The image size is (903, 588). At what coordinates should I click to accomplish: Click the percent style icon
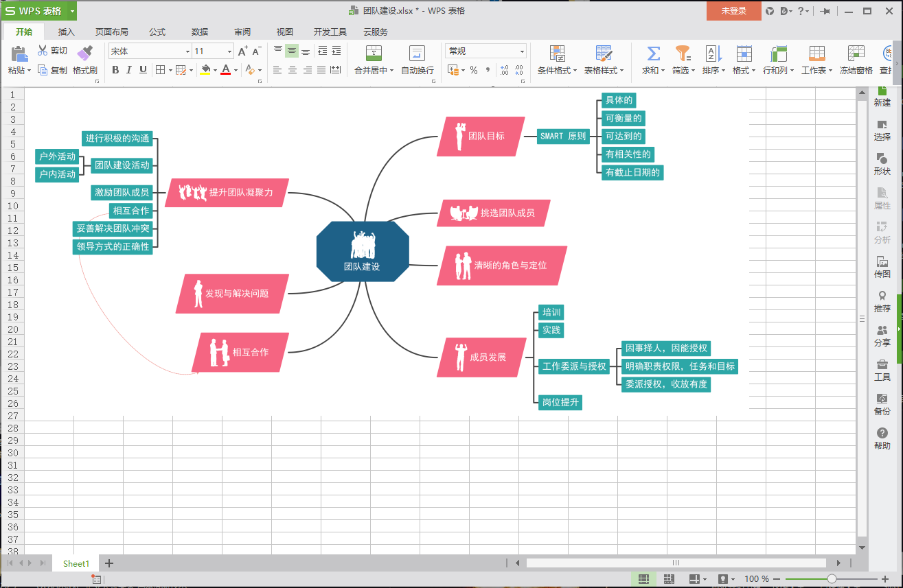(474, 70)
